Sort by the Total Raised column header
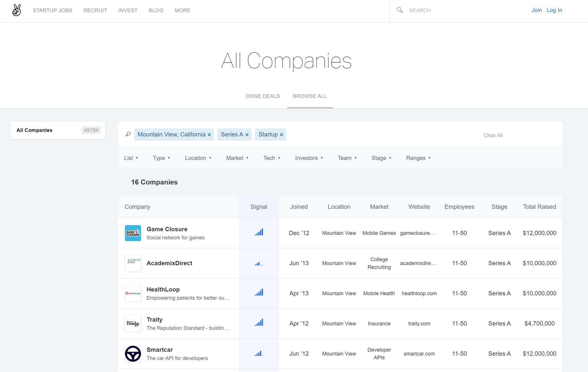Screen dimensions: 588x372 point(539,207)
